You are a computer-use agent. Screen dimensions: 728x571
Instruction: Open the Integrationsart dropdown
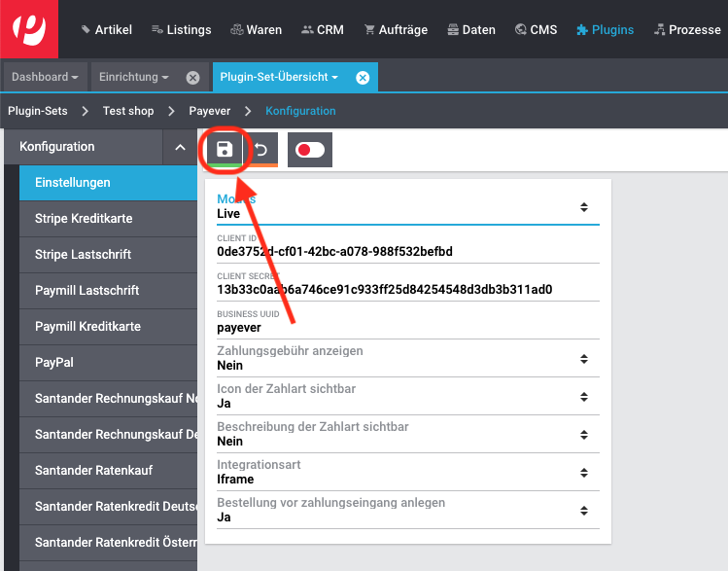[x=408, y=473]
